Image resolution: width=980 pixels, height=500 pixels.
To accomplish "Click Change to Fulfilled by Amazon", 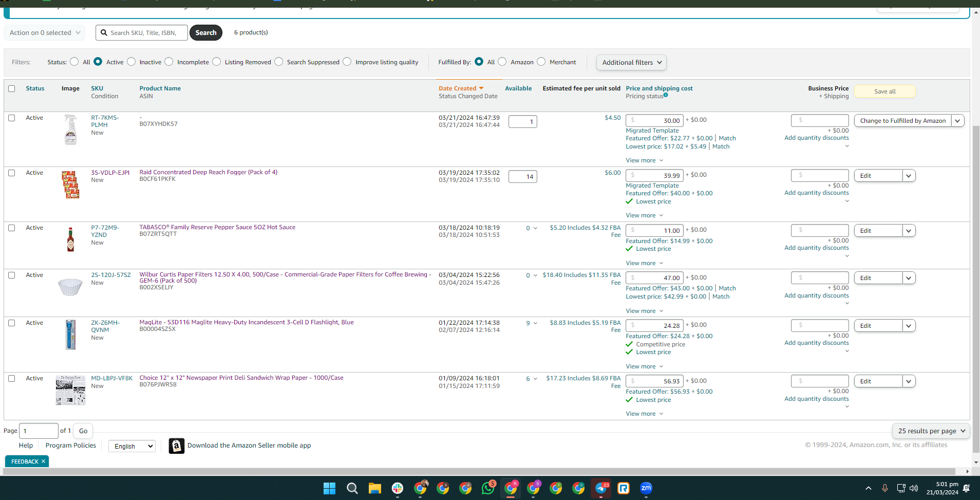I will [x=902, y=121].
